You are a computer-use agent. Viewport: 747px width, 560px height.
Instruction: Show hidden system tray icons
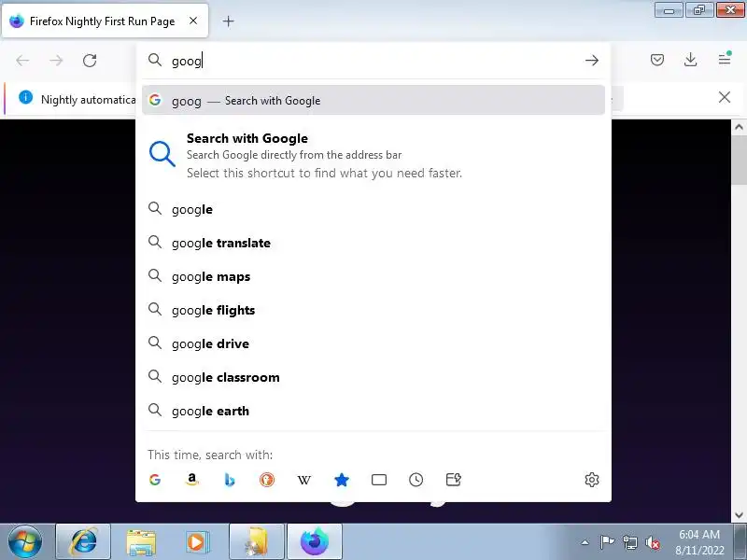[585, 542]
